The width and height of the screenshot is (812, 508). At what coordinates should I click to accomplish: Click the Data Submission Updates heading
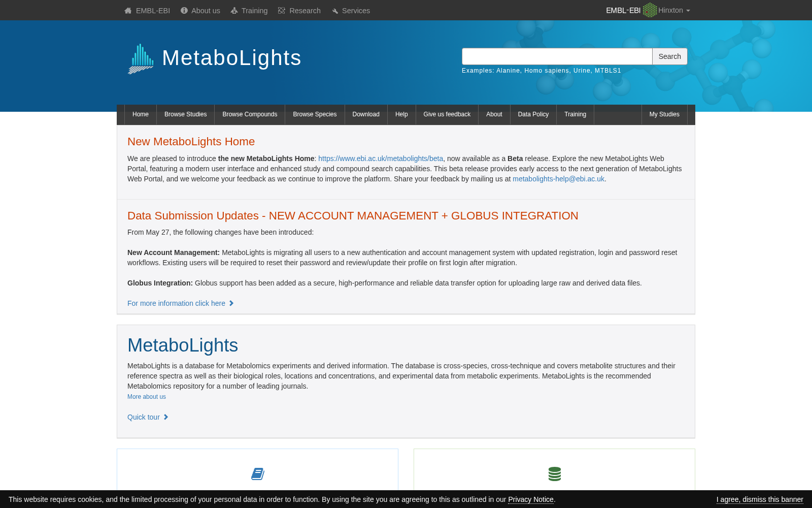click(353, 216)
